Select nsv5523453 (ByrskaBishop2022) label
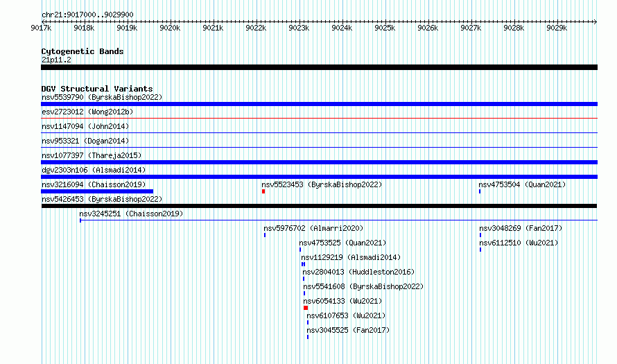 click(322, 184)
